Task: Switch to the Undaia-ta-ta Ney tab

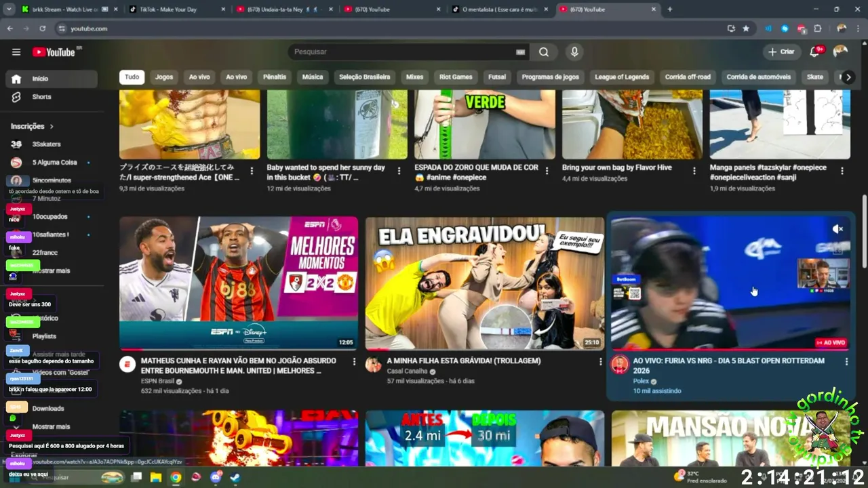Action: 285,9
